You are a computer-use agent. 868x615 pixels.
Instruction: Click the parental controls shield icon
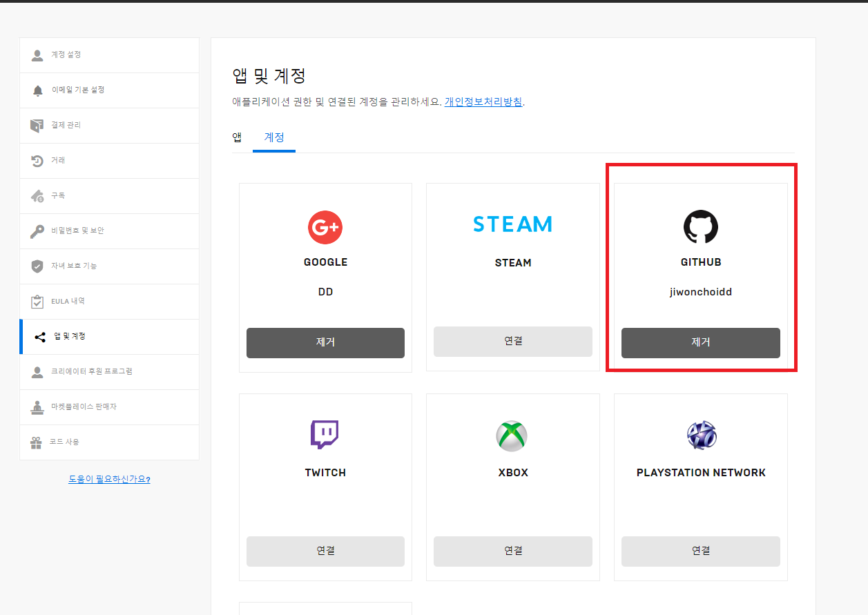pos(37,266)
